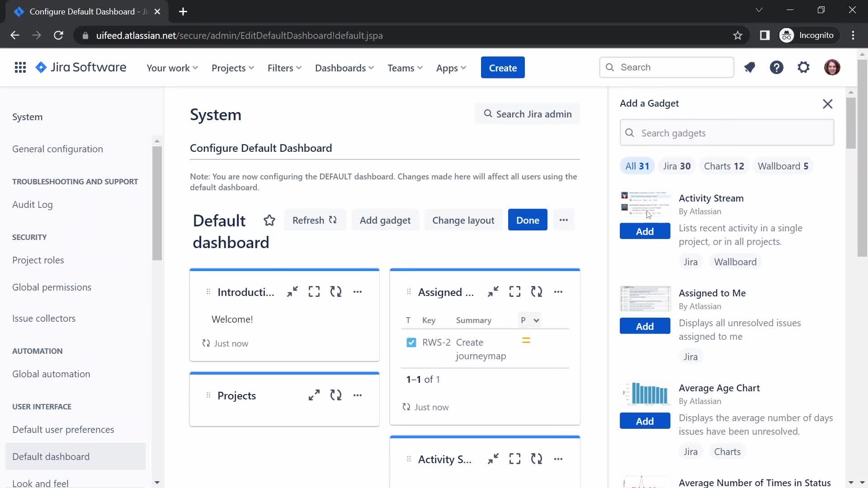Click the Change layout button
The image size is (868, 488).
coord(463,220)
